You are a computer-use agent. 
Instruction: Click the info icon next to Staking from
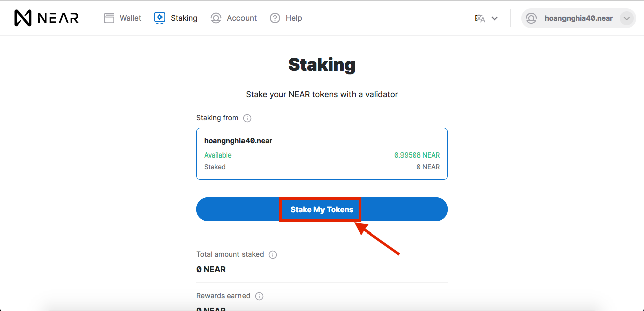tap(247, 118)
